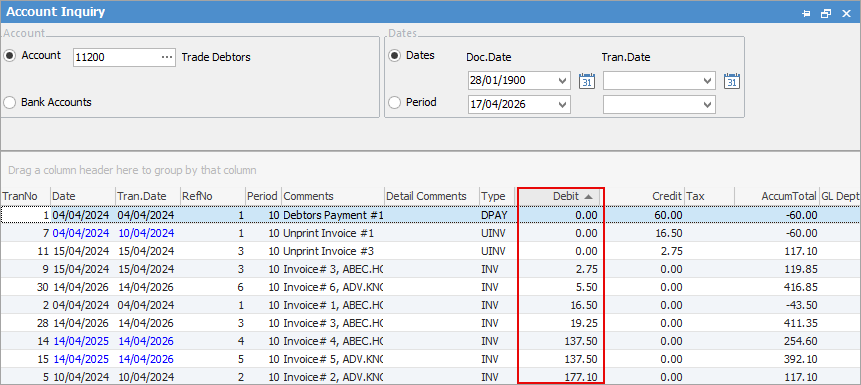The image size is (861, 385).
Task: Restore down the Account Inquiry window
Action: pos(826,13)
